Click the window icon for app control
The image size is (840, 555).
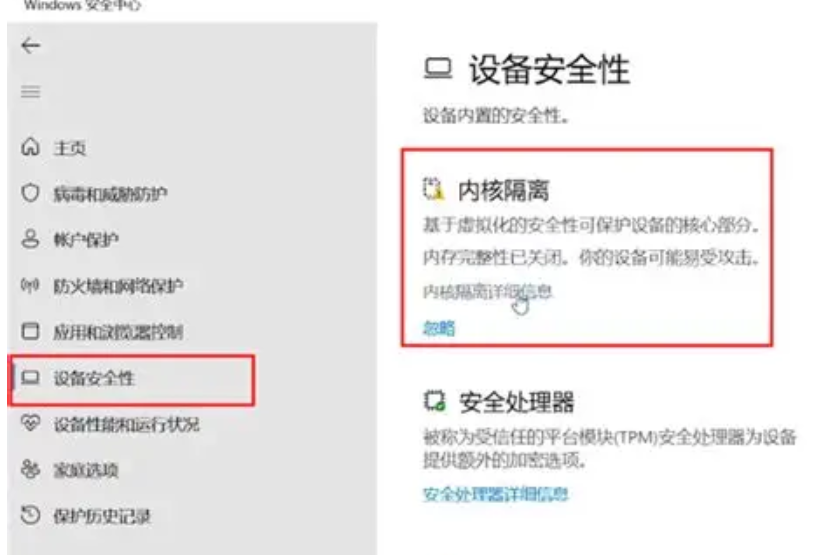(31, 331)
